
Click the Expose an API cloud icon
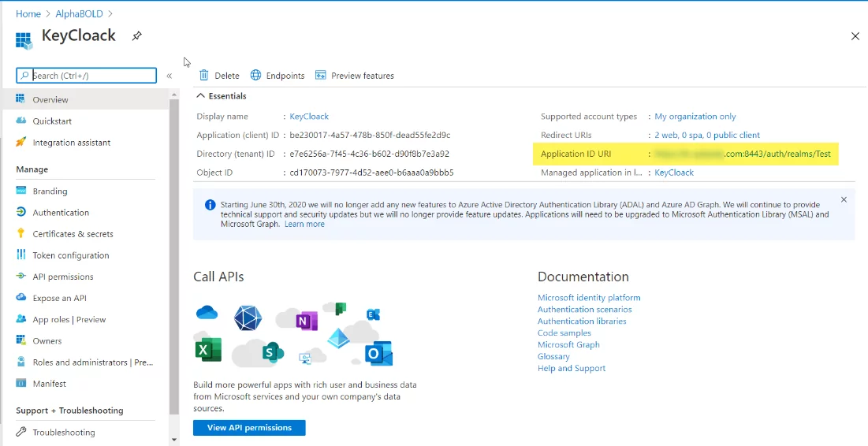pos(21,298)
